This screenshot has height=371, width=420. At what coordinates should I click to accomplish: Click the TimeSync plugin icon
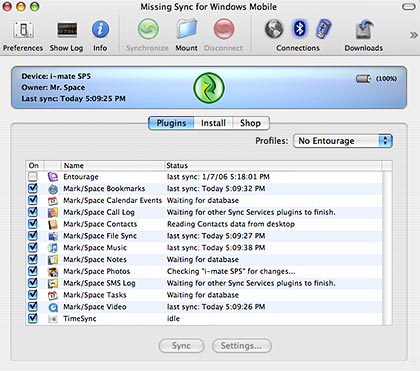53,319
